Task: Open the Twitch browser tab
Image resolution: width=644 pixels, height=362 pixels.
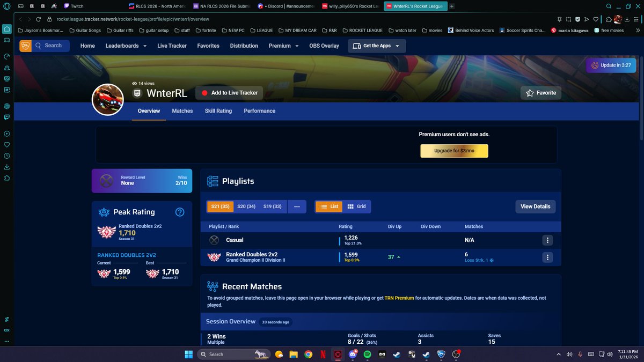Action: pyautogui.click(x=73, y=6)
